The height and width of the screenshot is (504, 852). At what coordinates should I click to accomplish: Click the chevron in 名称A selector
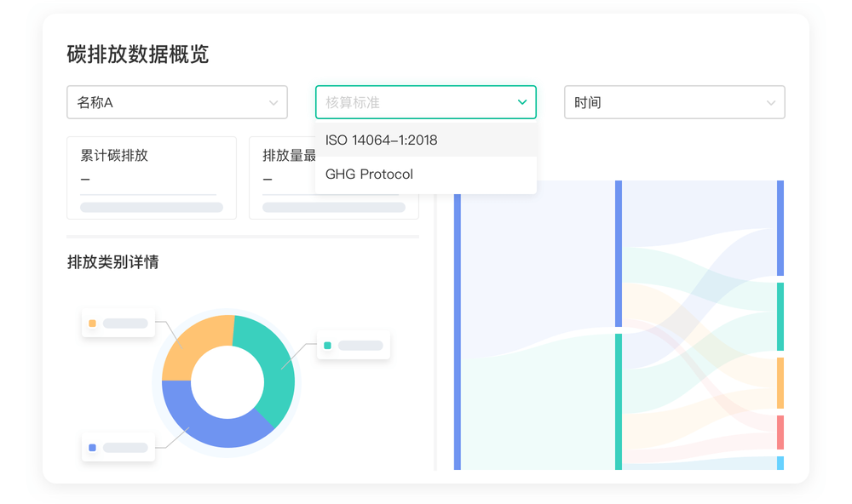click(273, 103)
